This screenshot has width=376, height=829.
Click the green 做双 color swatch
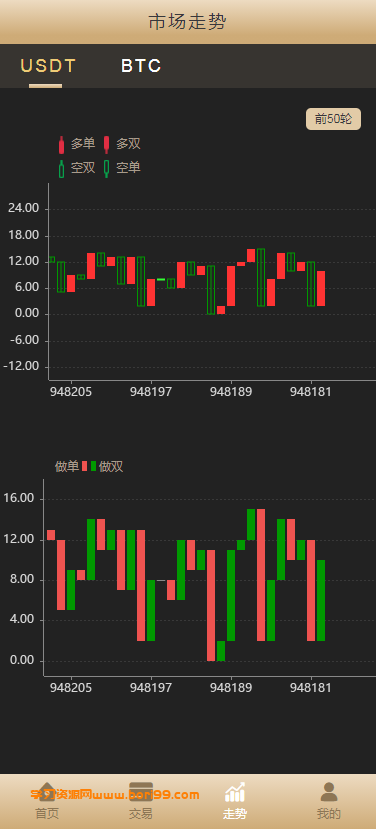[94, 466]
